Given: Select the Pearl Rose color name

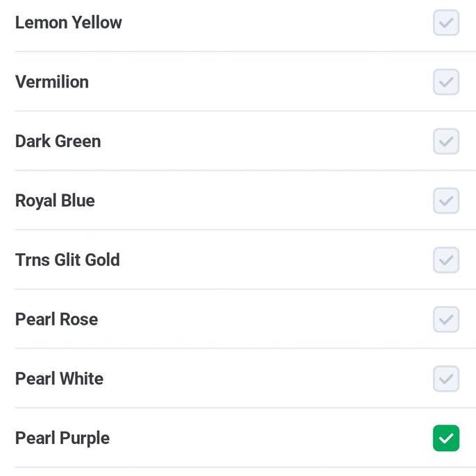Looking at the screenshot, I should 56,320.
